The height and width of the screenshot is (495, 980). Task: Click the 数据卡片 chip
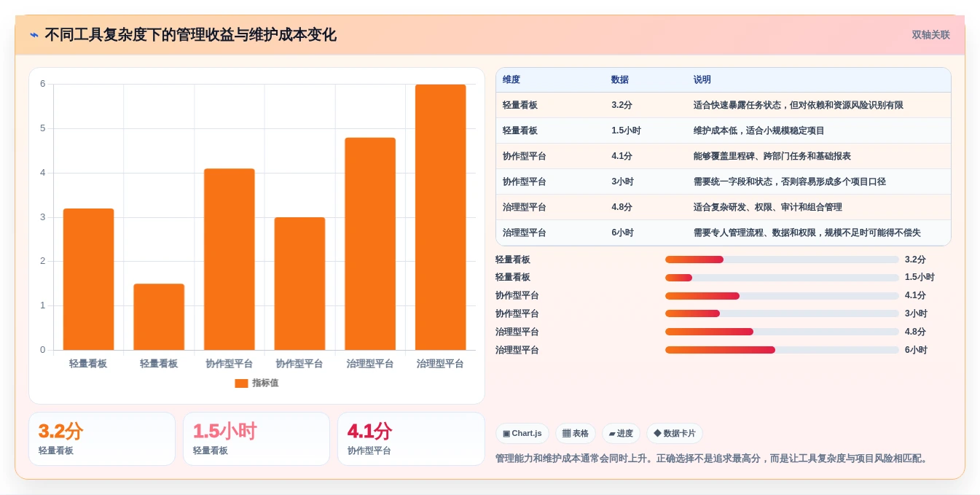pyautogui.click(x=675, y=433)
